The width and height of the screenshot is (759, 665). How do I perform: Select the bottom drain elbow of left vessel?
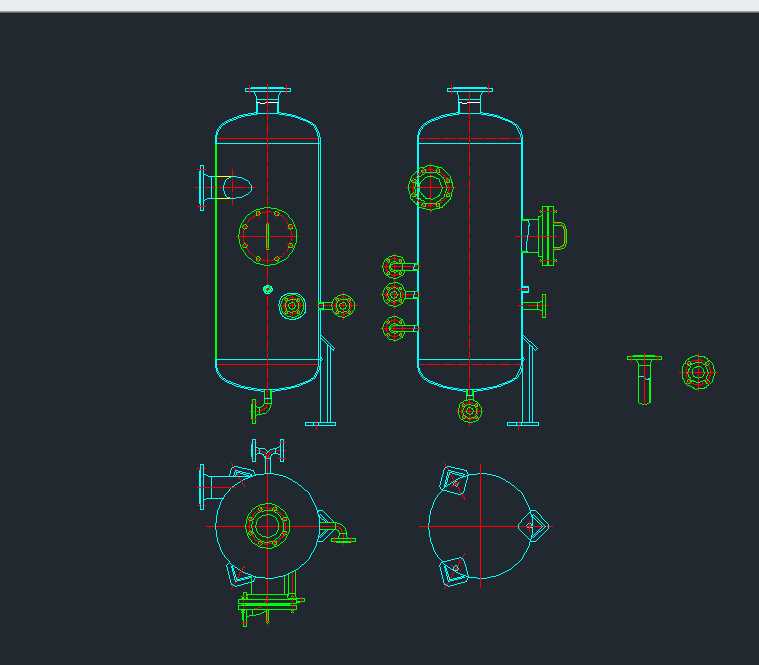(x=262, y=407)
